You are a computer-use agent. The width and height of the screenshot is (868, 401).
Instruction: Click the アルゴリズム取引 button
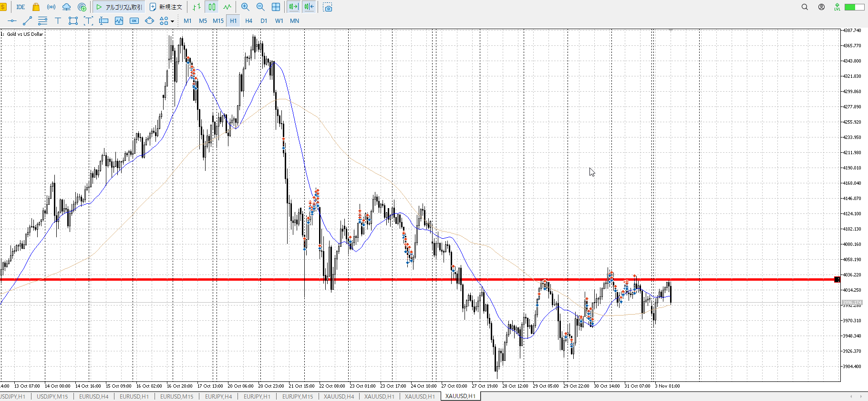119,7
